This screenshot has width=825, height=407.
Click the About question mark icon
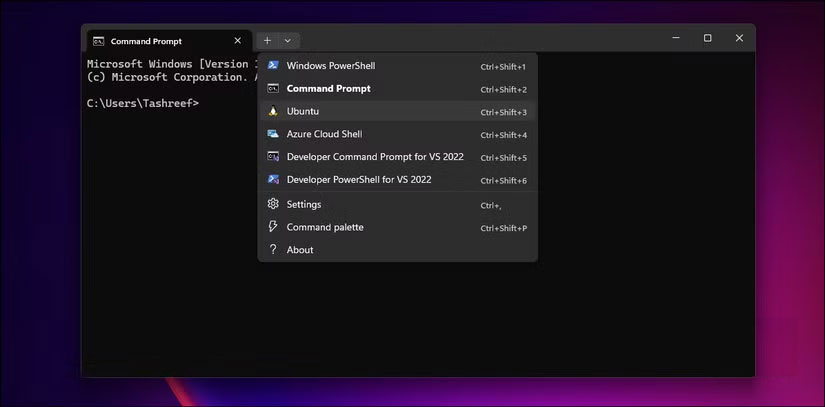[273, 249]
